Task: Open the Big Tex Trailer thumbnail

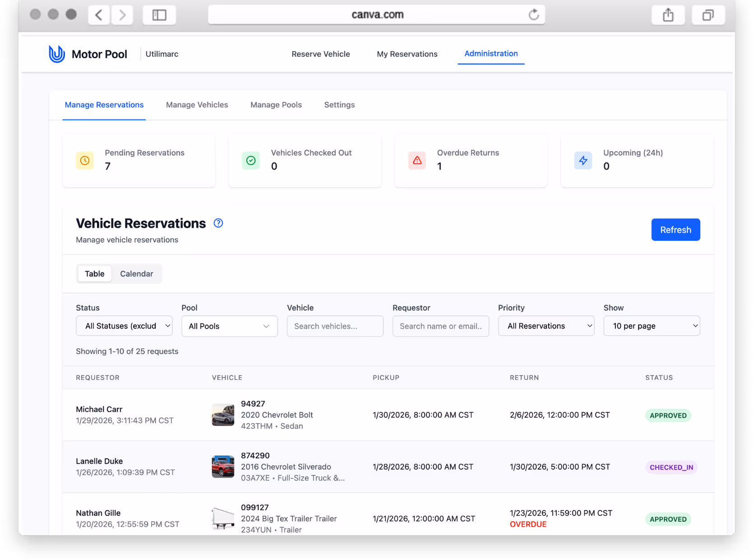Action: 223,518
